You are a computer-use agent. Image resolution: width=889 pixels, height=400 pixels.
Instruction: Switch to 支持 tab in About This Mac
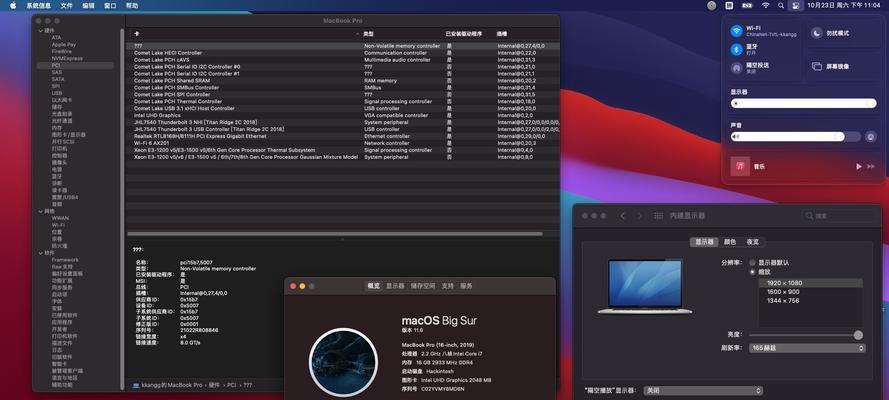pos(448,286)
